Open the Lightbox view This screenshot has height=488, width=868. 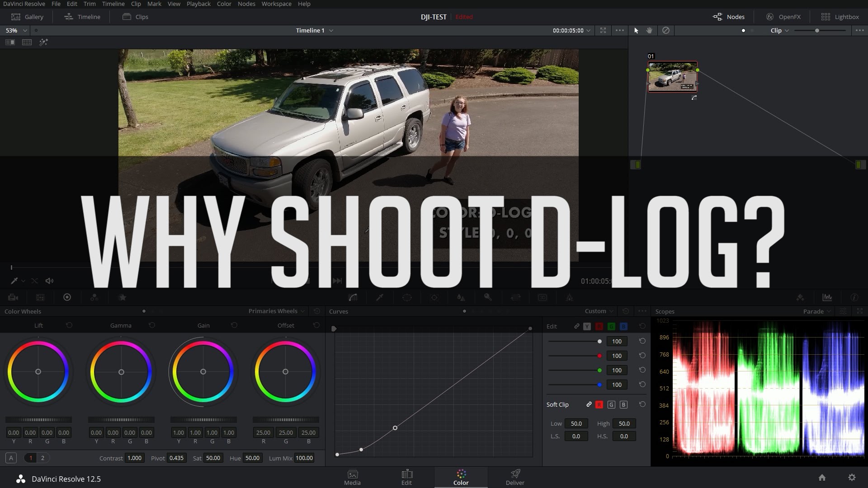(x=840, y=17)
